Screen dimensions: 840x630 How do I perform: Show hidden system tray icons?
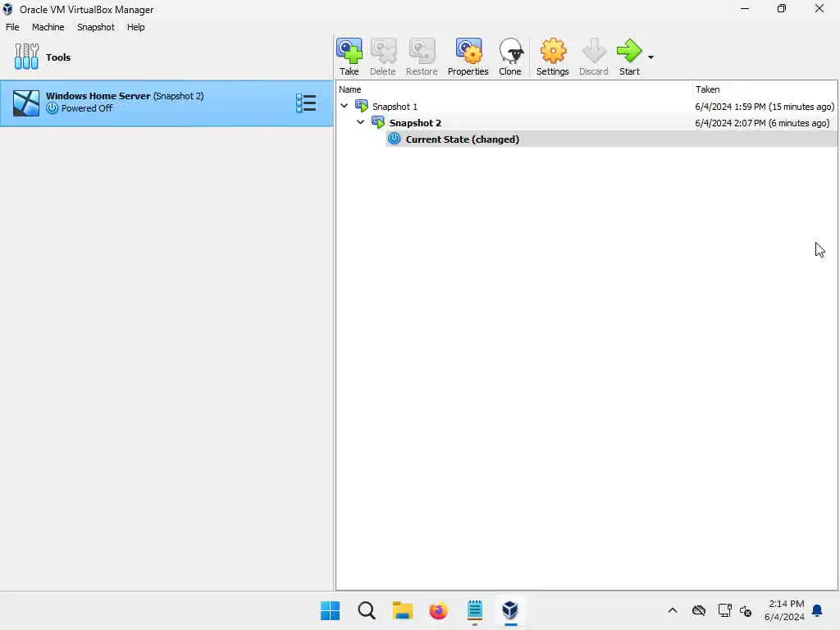click(x=673, y=610)
